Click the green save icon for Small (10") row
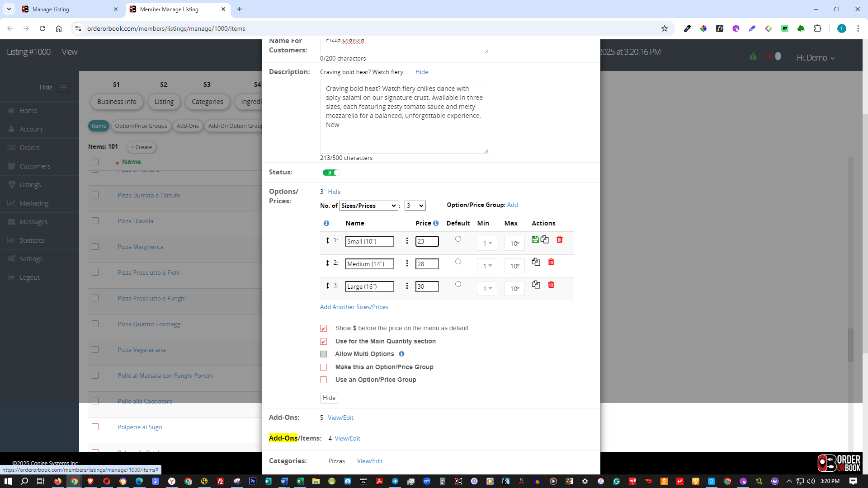Image resolution: width=868 pixels, height=488 pixels. pos(535,239)
